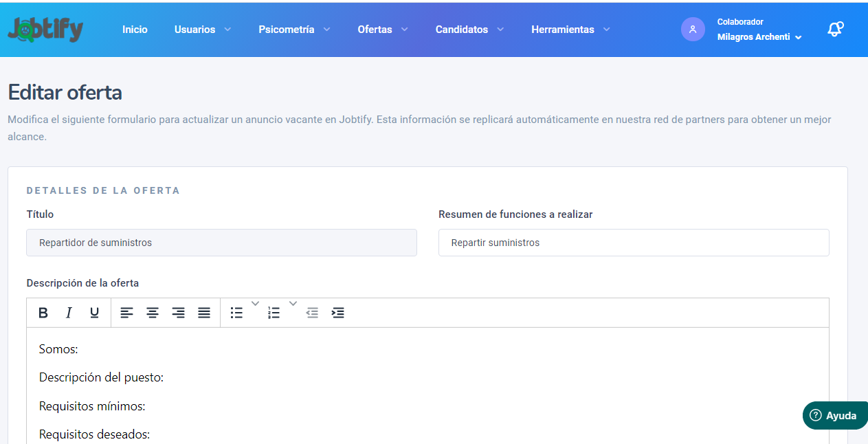Expand the Herramientas dropdown chevron
Image resolution: width=868 pixels, height=444 pixels.
pyautogui.click(x=607, y=29)
